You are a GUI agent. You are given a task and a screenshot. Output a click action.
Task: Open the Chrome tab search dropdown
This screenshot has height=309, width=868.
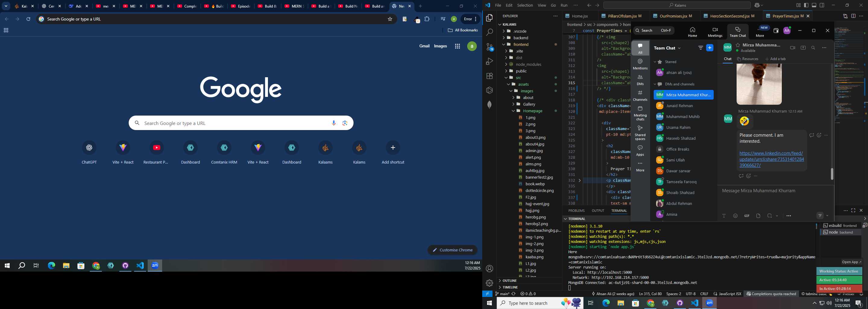tap(6, 6)
